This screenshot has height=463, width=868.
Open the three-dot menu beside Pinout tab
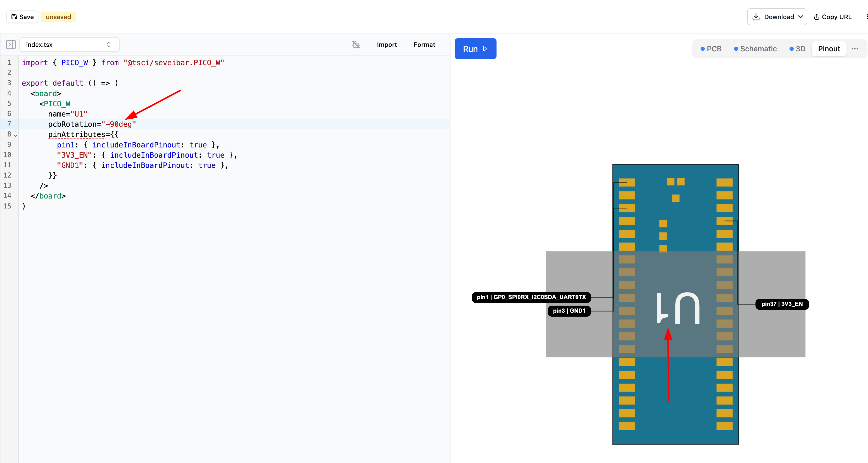point(854,49)
